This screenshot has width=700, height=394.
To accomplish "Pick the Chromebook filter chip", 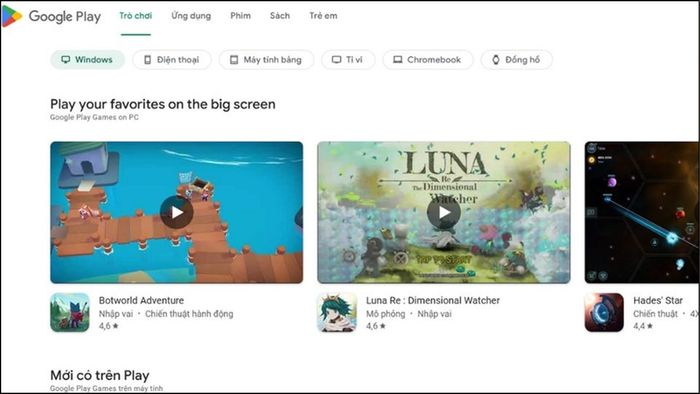I will coord(428,60).
